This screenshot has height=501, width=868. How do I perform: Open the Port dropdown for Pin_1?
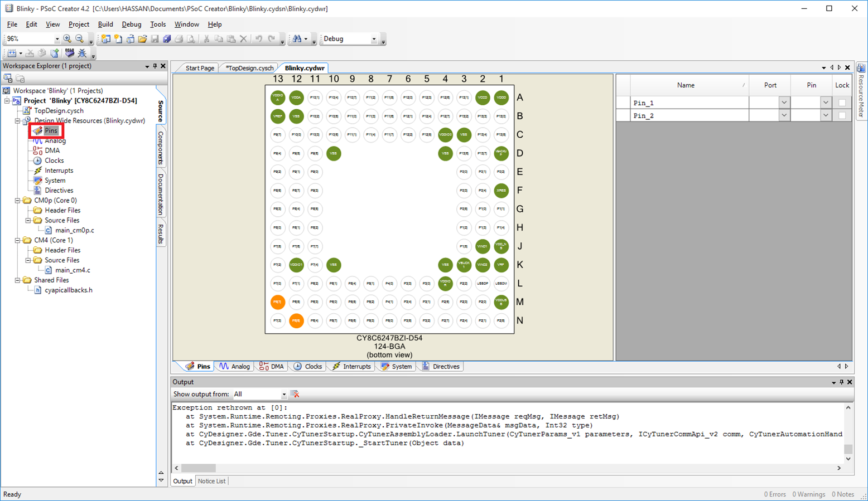pyautogui.click(x=784, y=103)
